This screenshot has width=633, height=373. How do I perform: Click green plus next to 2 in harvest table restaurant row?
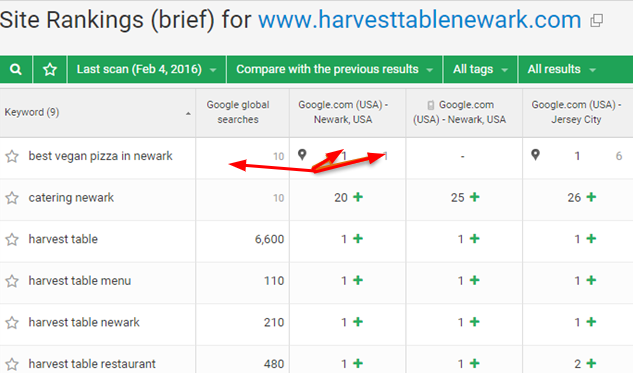pyautogui.click(x=591, y=363)
